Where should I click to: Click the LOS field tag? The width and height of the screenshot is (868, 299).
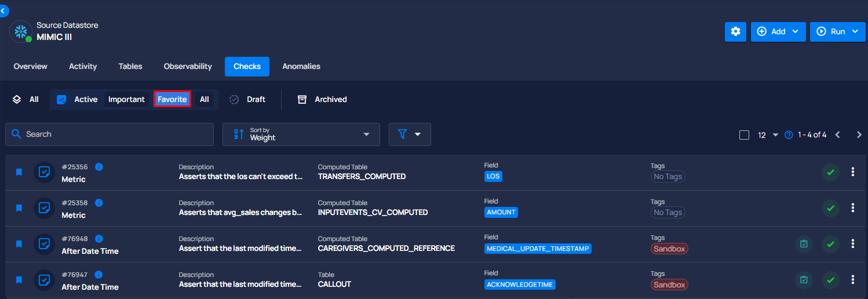tap(493, 176)
